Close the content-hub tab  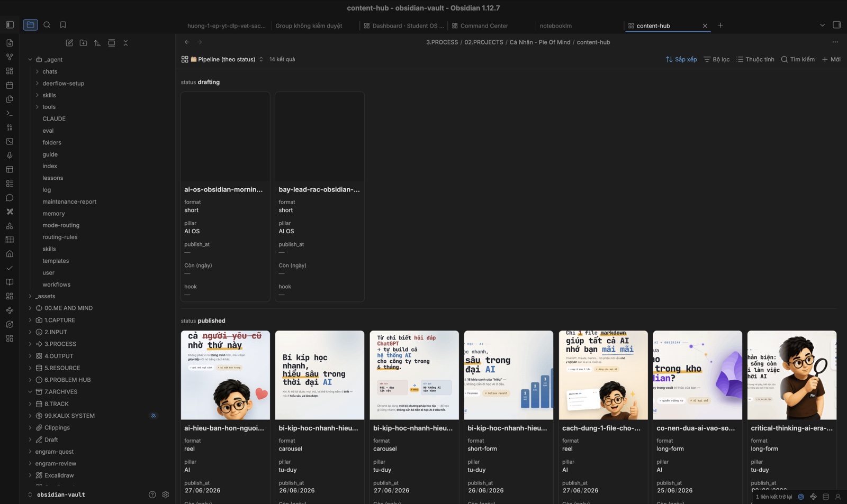tap(705, 25)
